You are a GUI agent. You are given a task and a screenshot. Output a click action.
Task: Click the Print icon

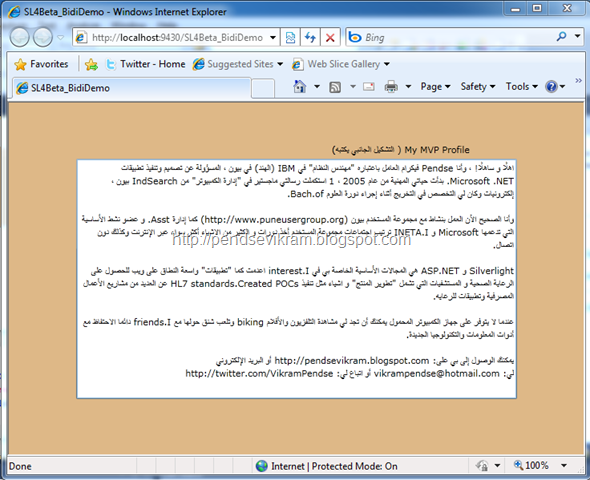tap(391, 87)
